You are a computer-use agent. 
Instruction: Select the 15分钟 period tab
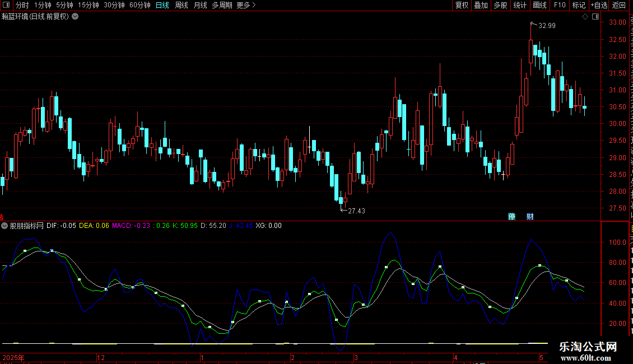point(89,5)
